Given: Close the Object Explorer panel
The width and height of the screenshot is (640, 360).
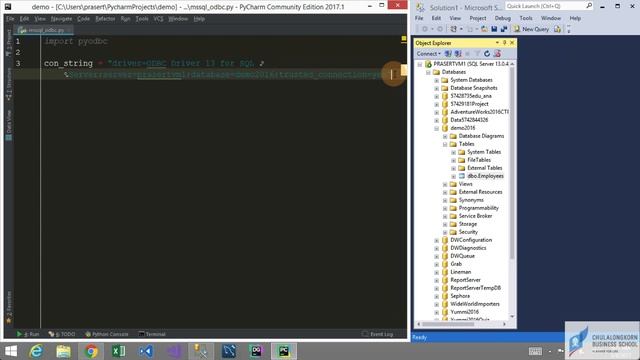Looking at the screenshot, I should pyautogui.click(x=512, y=42).
